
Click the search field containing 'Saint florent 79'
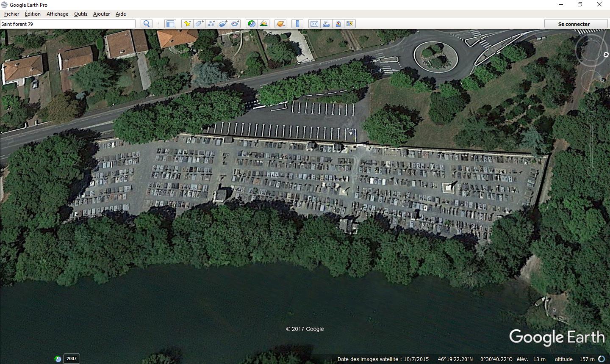point(68,24)
